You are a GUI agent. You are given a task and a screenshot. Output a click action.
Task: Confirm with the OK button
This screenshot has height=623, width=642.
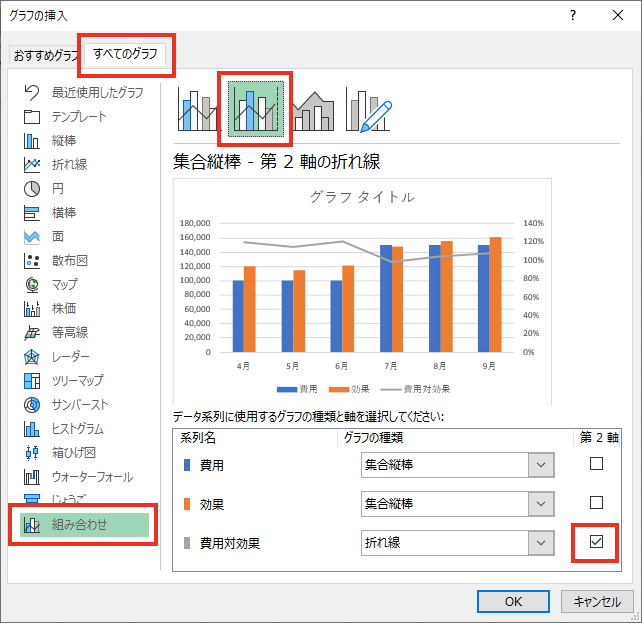[x=513, y=601]
